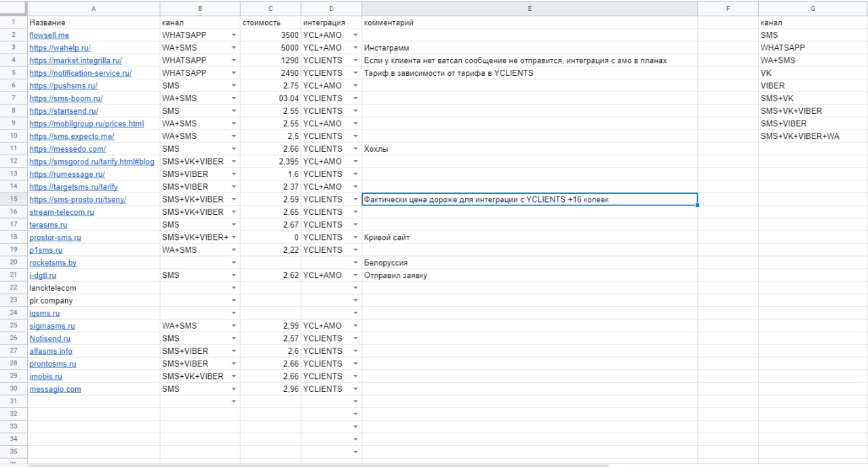Expand integration dropdown in flowsell.me row
Image resolution: width=868 pixels, height=467 pixels.
355,35
